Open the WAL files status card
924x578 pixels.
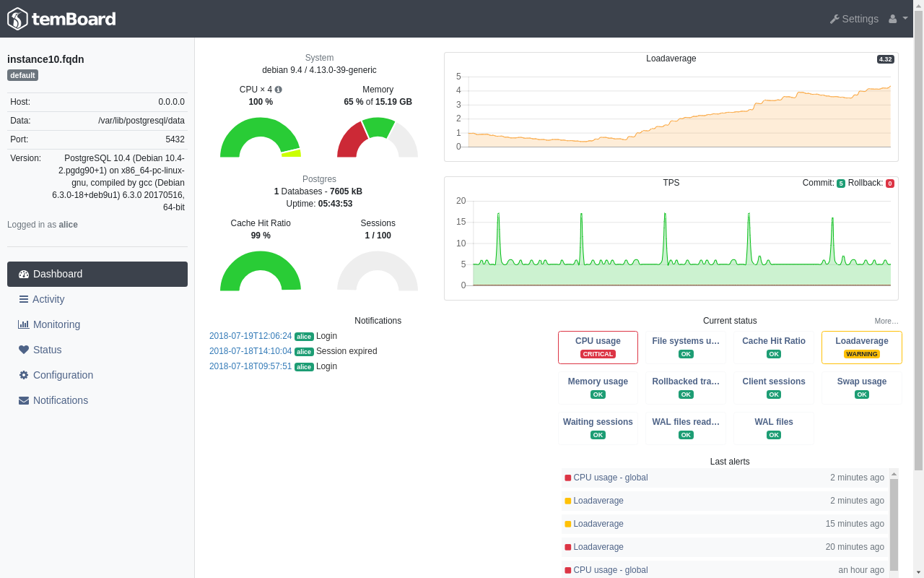point(774,428)
